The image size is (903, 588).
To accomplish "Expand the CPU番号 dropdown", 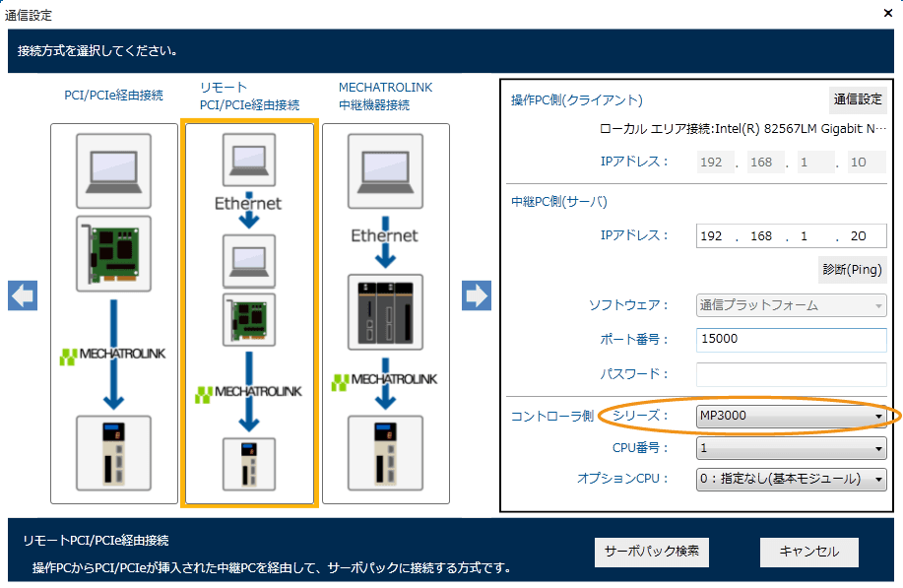I will [791, 448].
